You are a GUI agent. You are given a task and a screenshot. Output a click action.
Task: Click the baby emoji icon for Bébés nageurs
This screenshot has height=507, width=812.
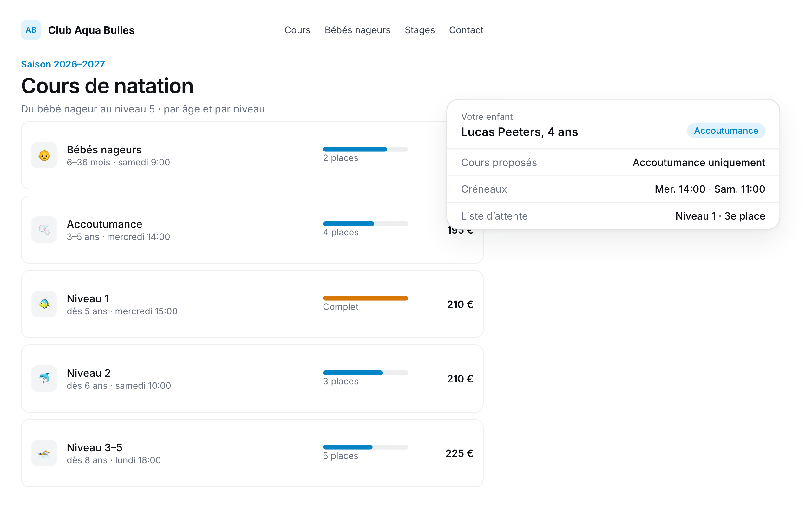pos(44,155)
